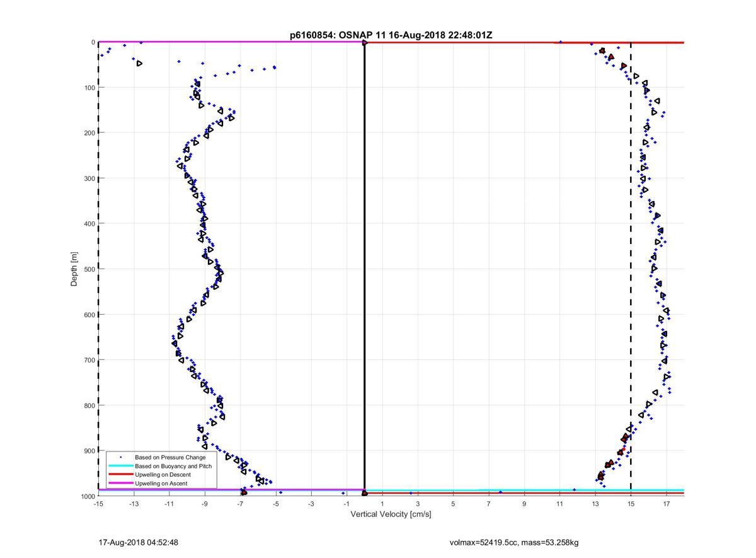The image size is (756, 558).
Task: Click the depth tick label 700
Action: click(89, 360)
